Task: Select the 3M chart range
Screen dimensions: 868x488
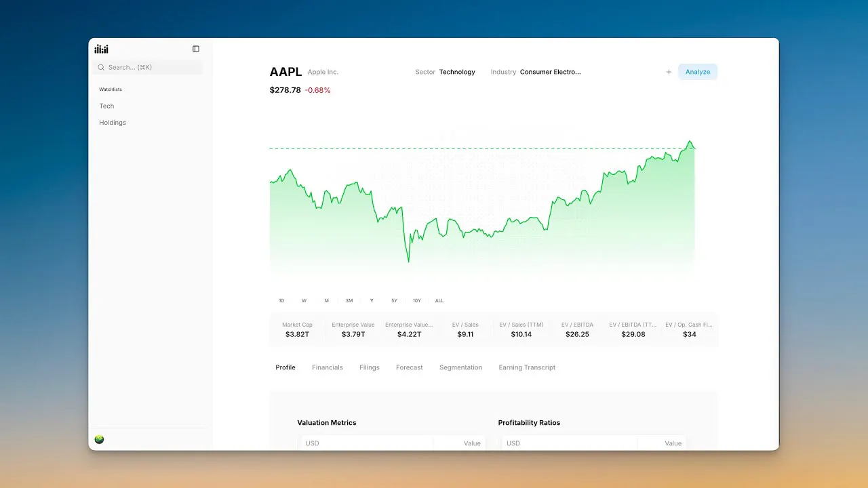Action: click(x=349, y=300)
